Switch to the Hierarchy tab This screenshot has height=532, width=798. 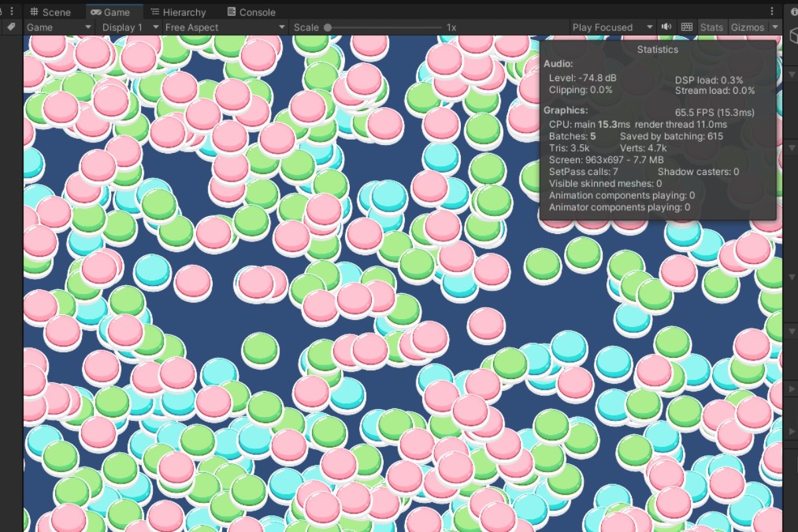coord(178,12)
